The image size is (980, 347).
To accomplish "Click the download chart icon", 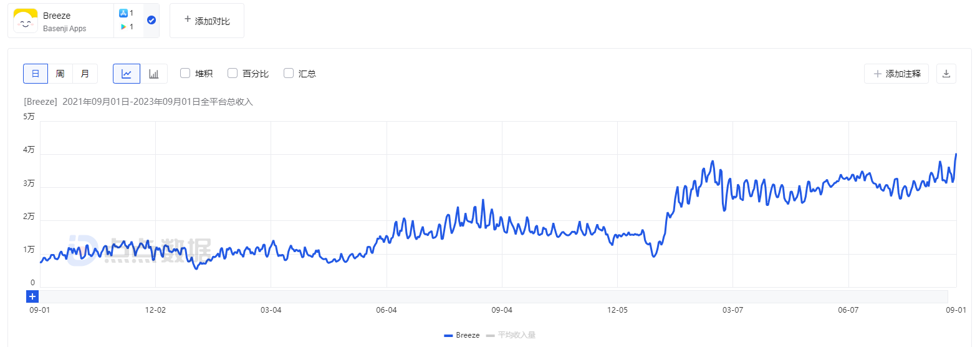I will click(946, 74).
